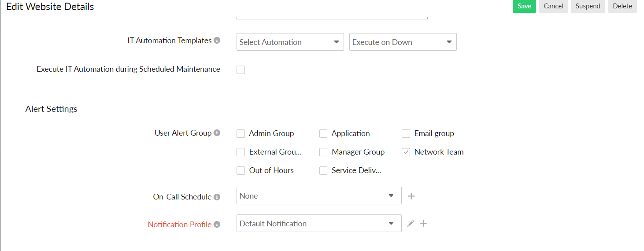
Task: Edit notification profile with pencil icon
Action: click(x=411, y=224)
